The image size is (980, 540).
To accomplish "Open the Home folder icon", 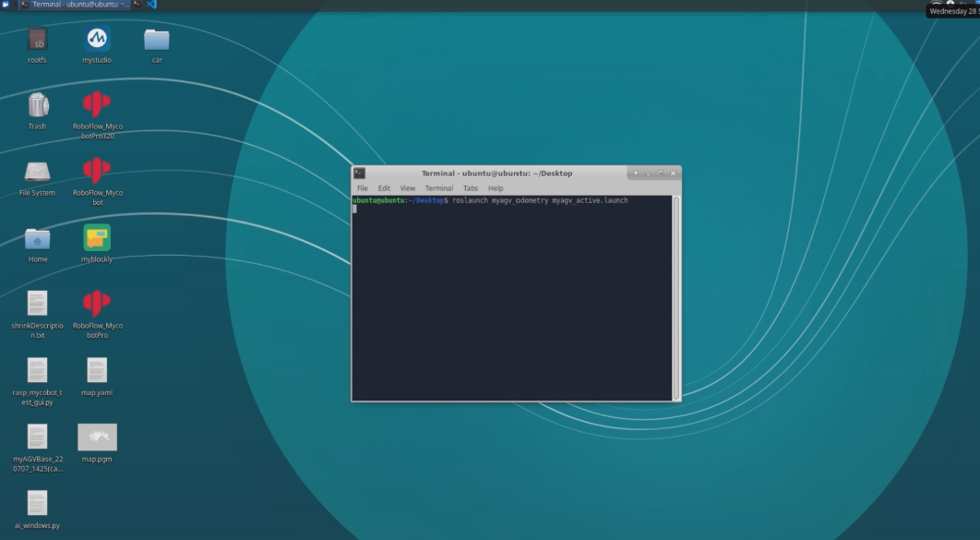I will click(x=37, y=239).
